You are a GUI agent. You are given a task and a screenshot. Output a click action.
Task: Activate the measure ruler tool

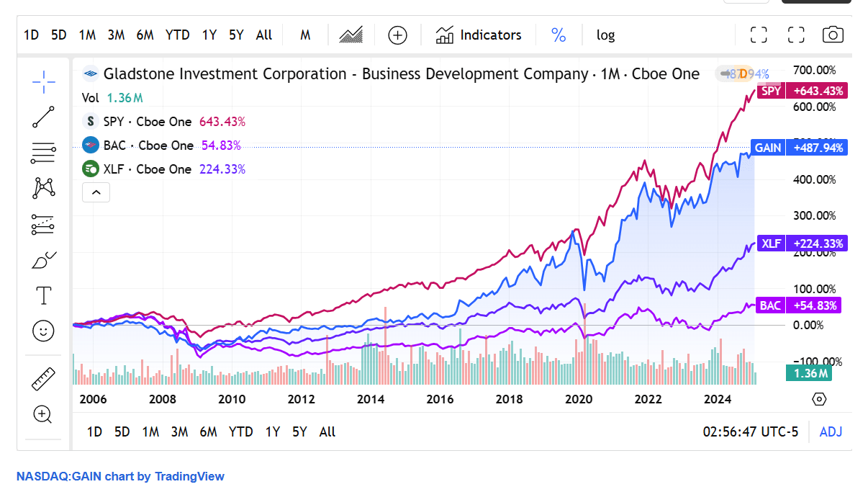[x=42, y=377]
